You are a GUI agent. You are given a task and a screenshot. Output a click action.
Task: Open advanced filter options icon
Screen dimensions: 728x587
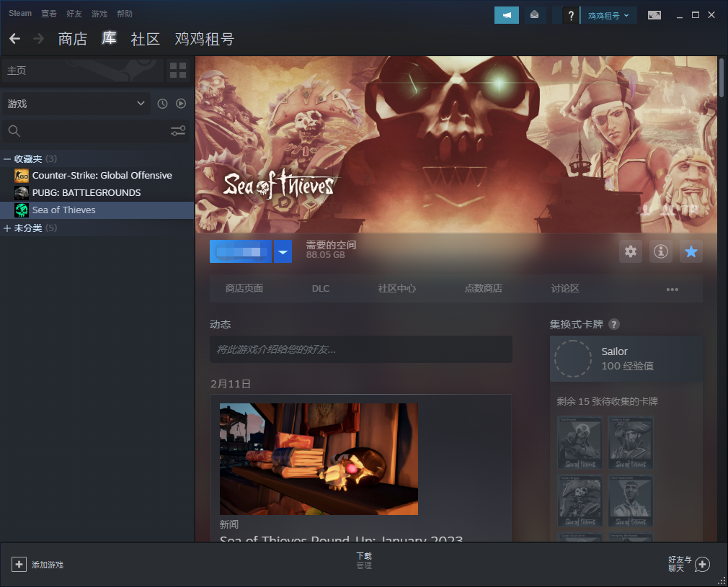178,131
